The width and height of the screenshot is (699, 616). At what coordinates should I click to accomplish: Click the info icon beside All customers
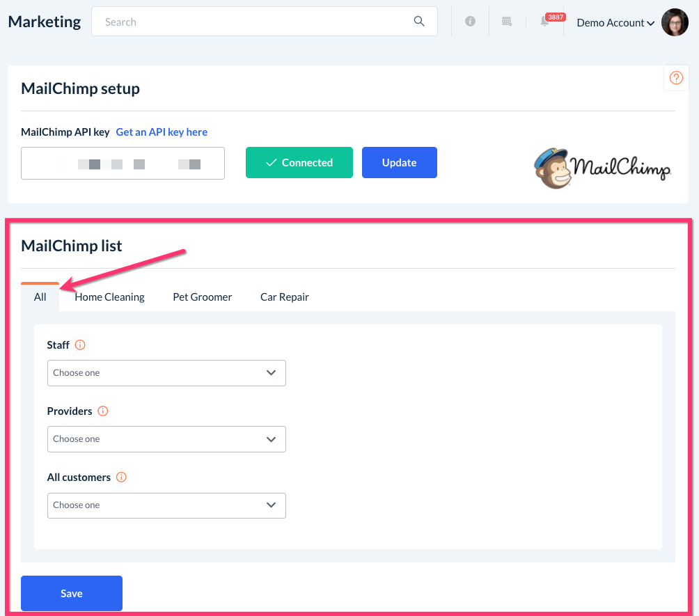pos(121,477)
